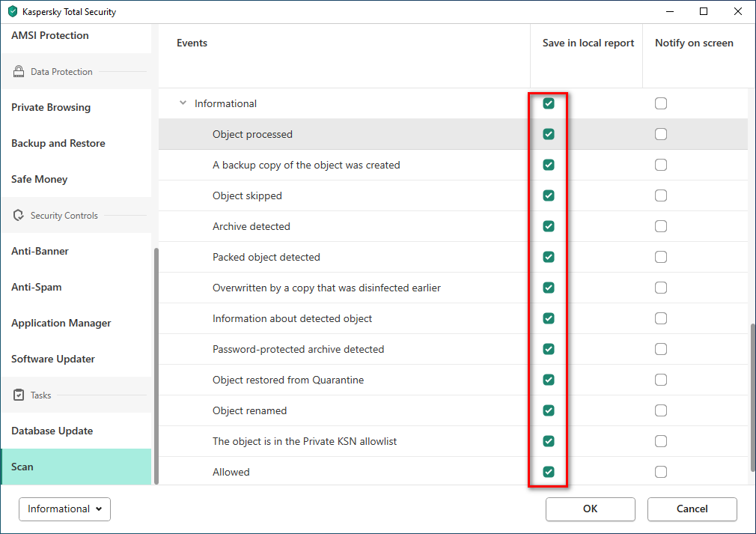Enable screen notification for Private KSN allowlist

click(660, 441)
